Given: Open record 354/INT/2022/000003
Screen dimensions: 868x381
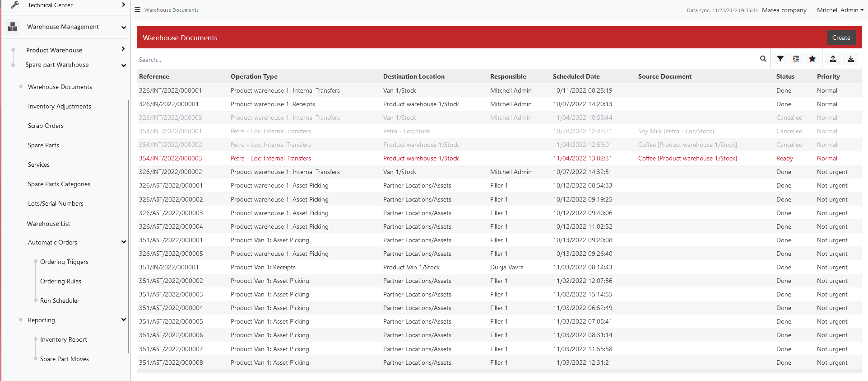Looking at the screenshot, I should 170,158.
